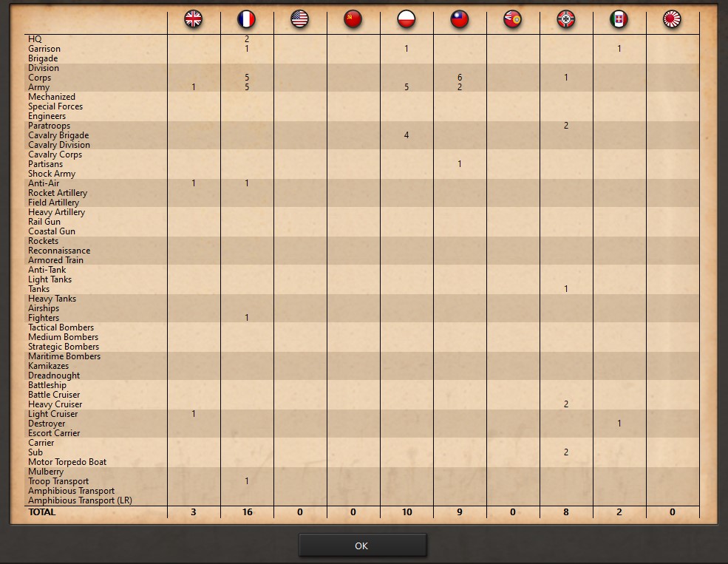Click the German cross flag icon
The image size is (728, 564).
click(x=566, y=19)
